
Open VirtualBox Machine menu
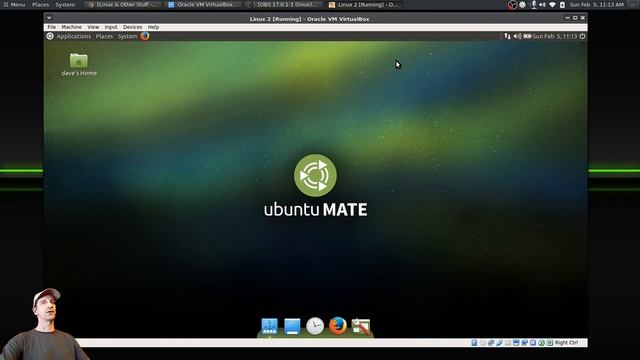(71, 27)
